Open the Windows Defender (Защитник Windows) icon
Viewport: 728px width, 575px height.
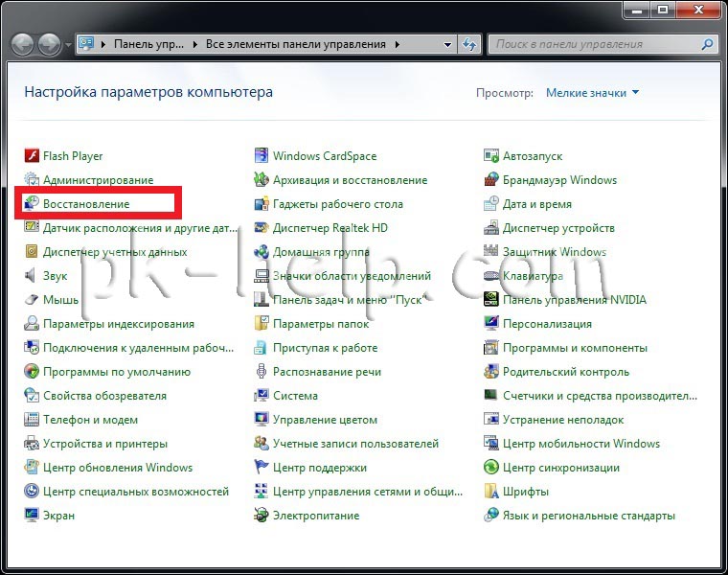(491, 252)
